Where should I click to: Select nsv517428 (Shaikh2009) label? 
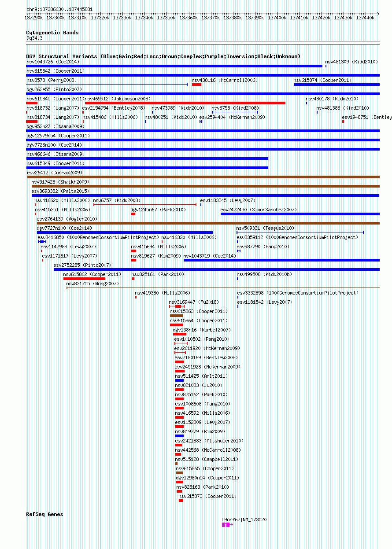[x=60, y=182]
